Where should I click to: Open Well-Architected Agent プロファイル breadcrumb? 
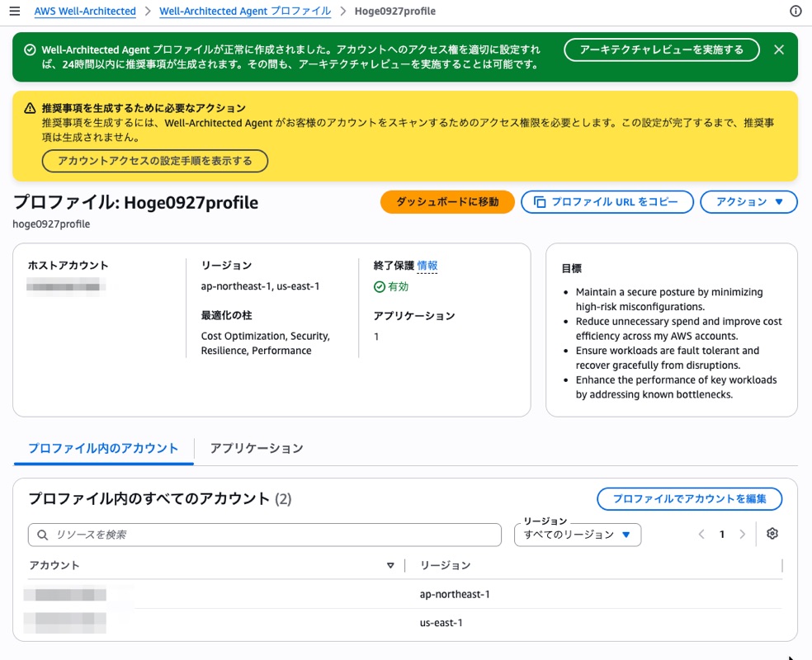245,11
